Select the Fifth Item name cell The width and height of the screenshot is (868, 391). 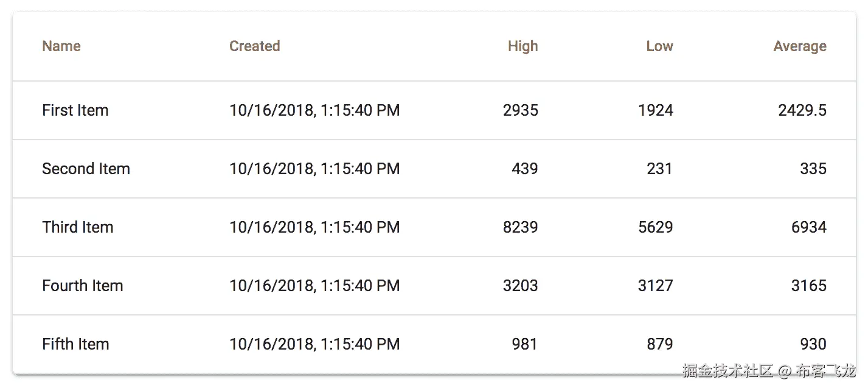75,344
